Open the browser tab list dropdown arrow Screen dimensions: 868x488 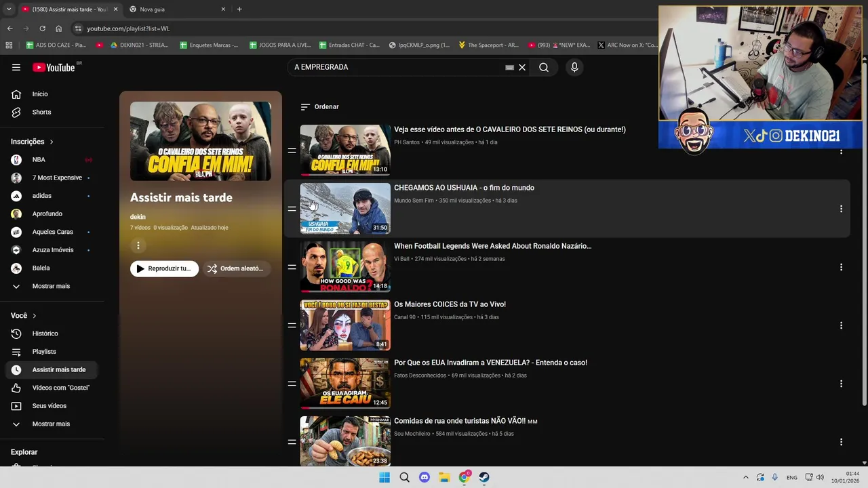point(9,9)
